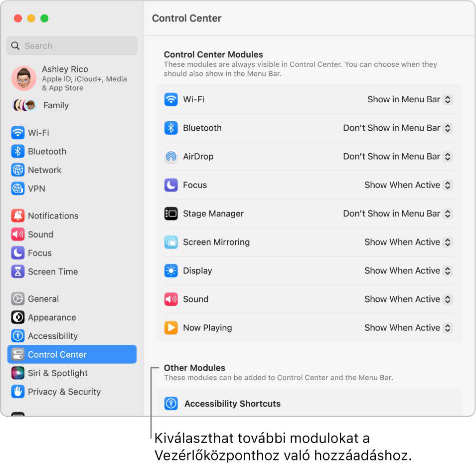The height and width of the screenshot is (466, 476).
Task: Open Notifications settings pane
Action: [53, 216]
